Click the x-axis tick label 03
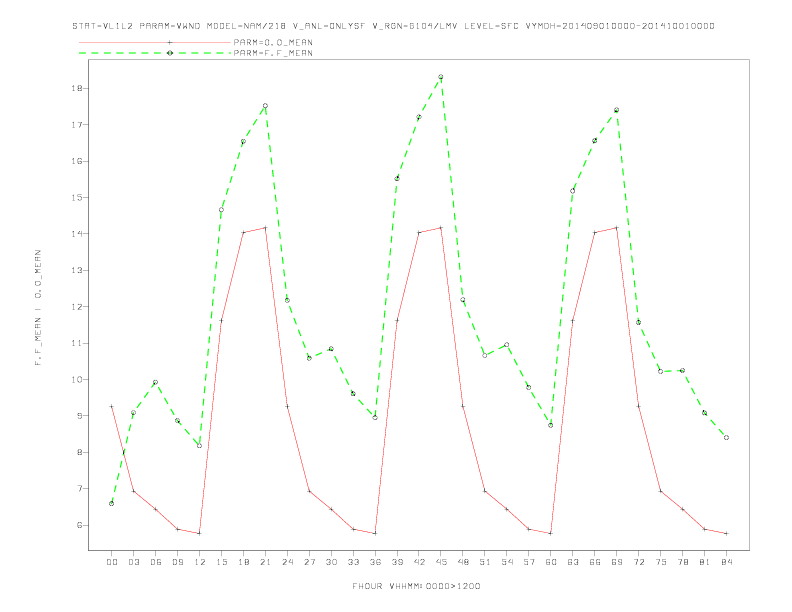The image size is (792, 612). (x=133, y=562)
